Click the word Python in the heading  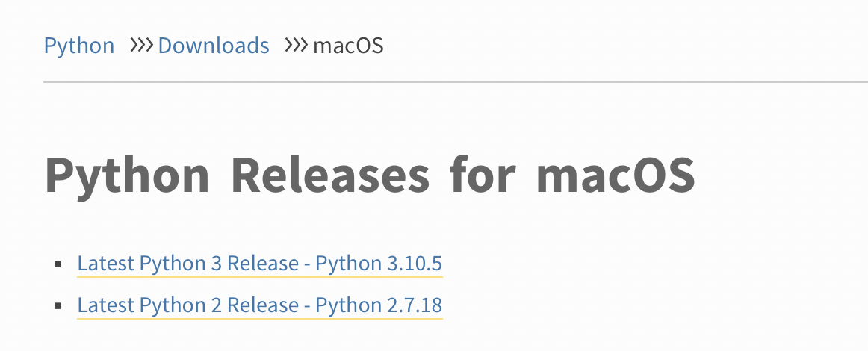point(127,178)
